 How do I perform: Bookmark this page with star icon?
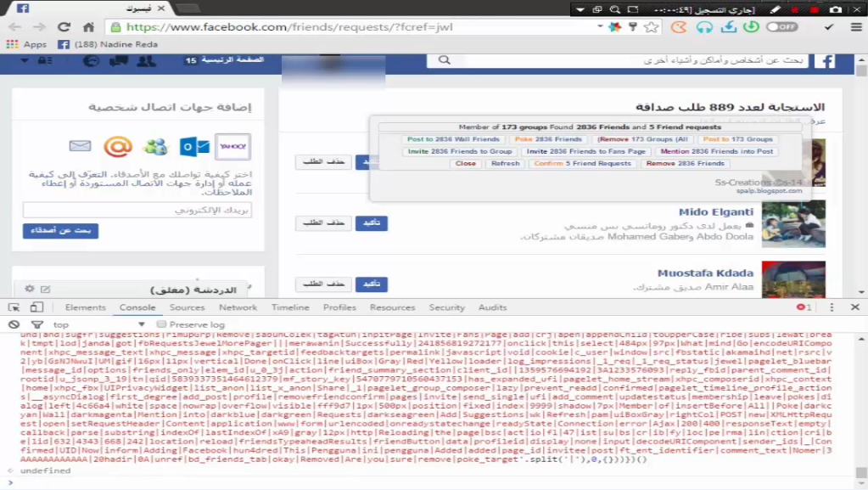pyautogui.click(x=652, y=26)
